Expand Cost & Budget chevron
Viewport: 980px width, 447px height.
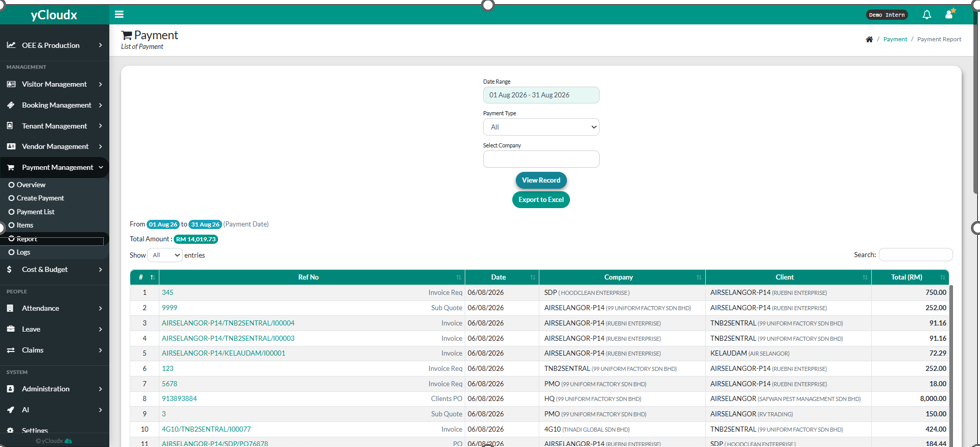point(100,269)
